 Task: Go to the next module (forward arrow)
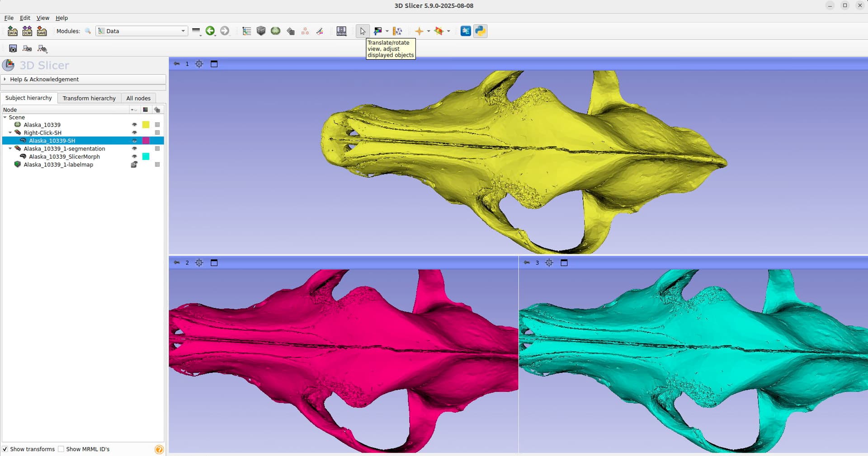[225, 31]
